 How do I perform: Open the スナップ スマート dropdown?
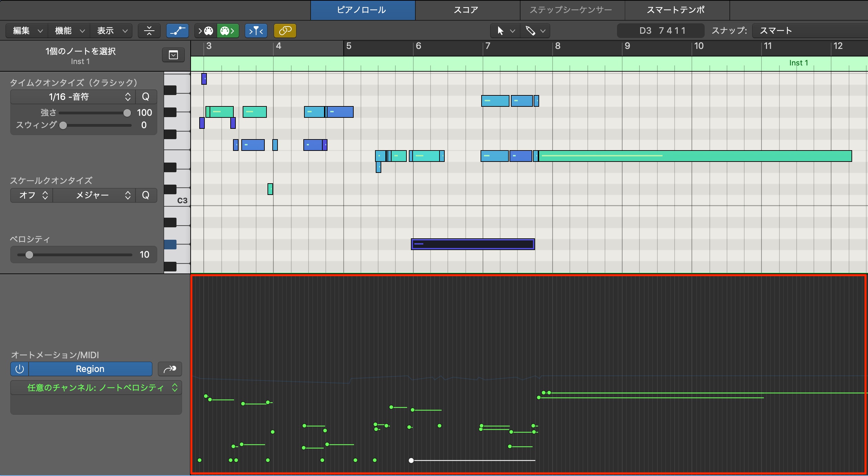[x=809, y=31]
